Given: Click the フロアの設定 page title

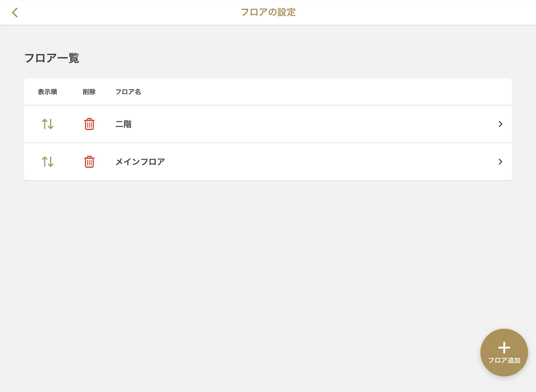Looking at the screenshot, I should pos(268,12).
